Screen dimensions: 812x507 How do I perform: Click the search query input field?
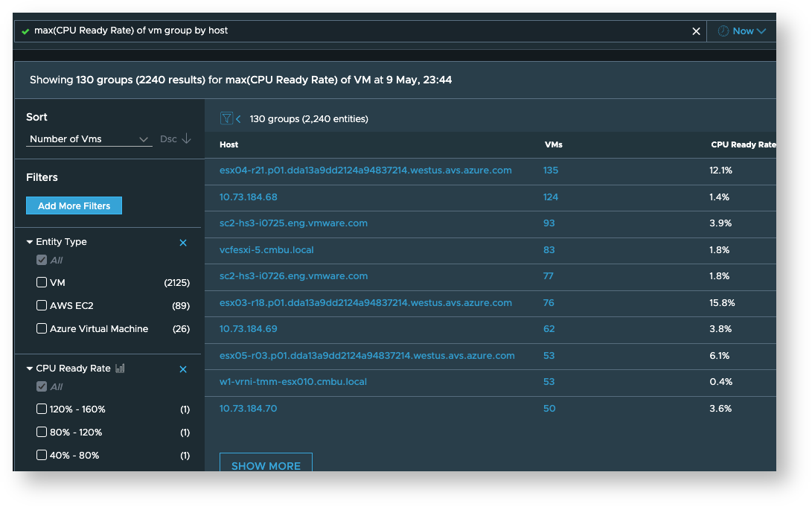pos(360,31)
